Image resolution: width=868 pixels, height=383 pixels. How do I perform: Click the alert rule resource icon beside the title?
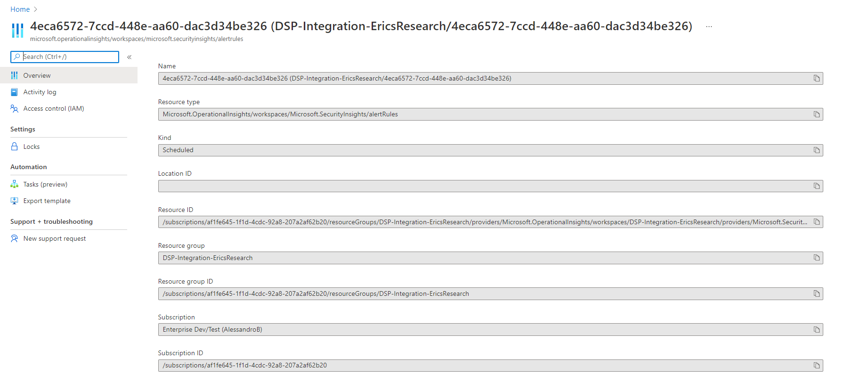17,31
